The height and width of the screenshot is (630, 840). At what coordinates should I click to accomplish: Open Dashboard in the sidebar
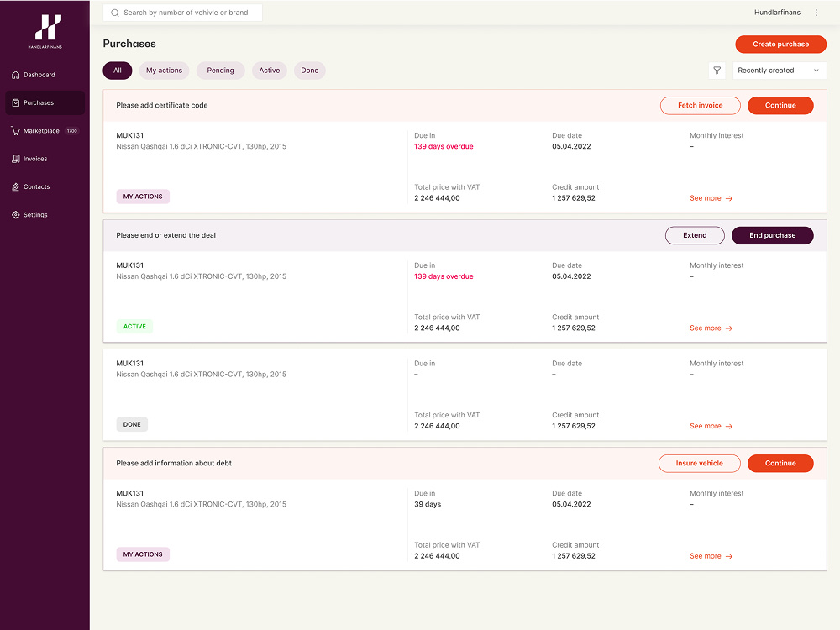(x=45, y=75)
